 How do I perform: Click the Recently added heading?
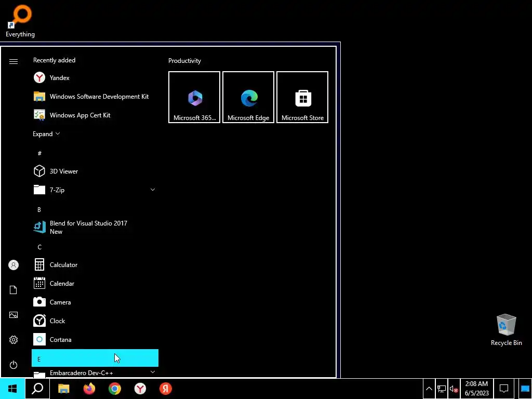coord(54,60)
